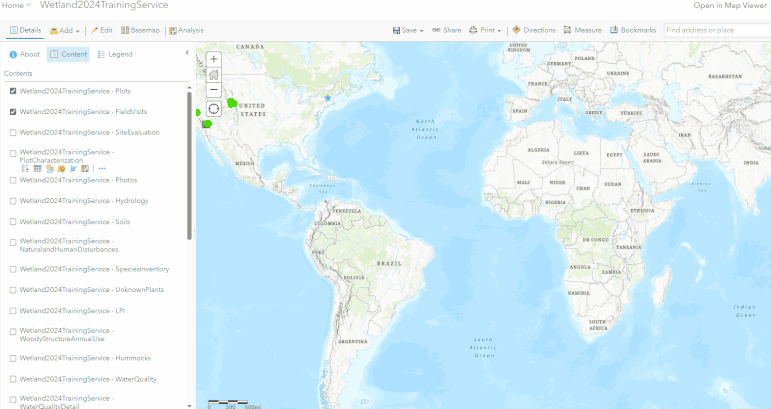The height and width of the screenshot is (409, 771).
Task: Click in the Find address or place box
Action: click(717, 30)
